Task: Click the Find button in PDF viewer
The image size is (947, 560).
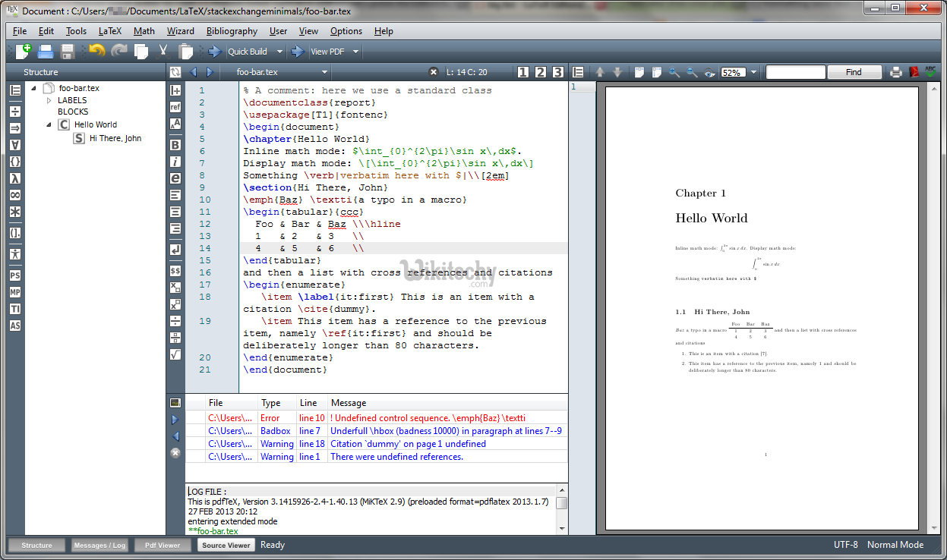Action: click(854, 72)
